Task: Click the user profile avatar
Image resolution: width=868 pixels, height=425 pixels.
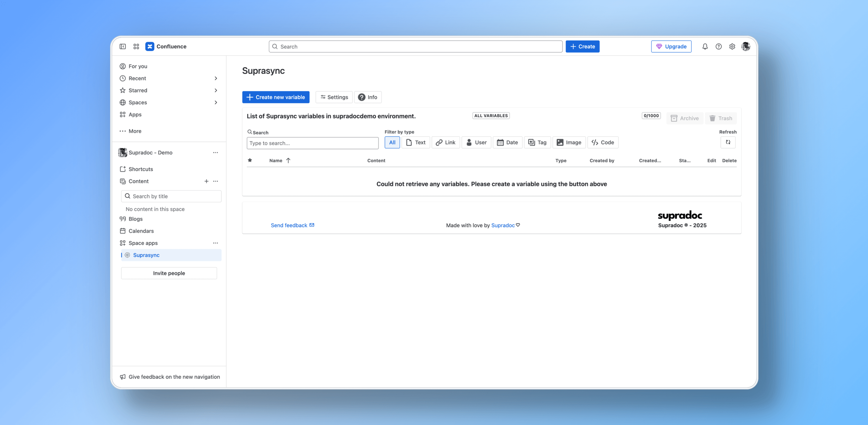Action: 745,46
